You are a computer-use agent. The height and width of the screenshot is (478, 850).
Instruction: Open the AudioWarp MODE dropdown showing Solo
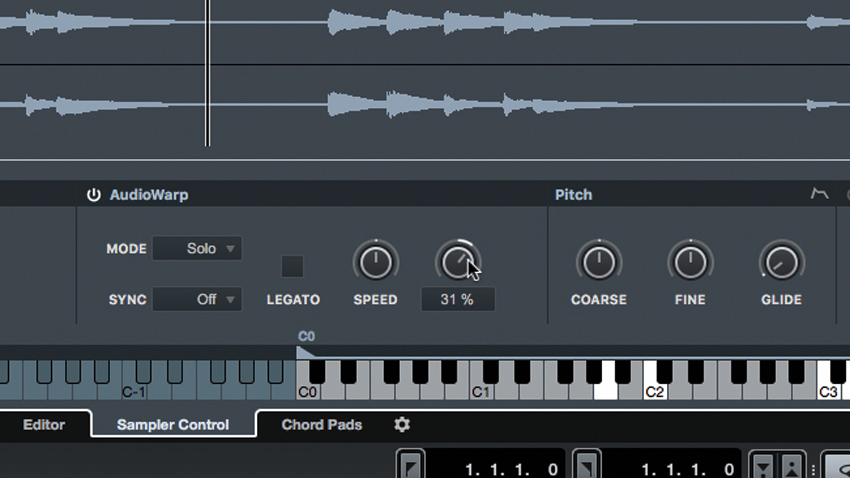[197, 249]
